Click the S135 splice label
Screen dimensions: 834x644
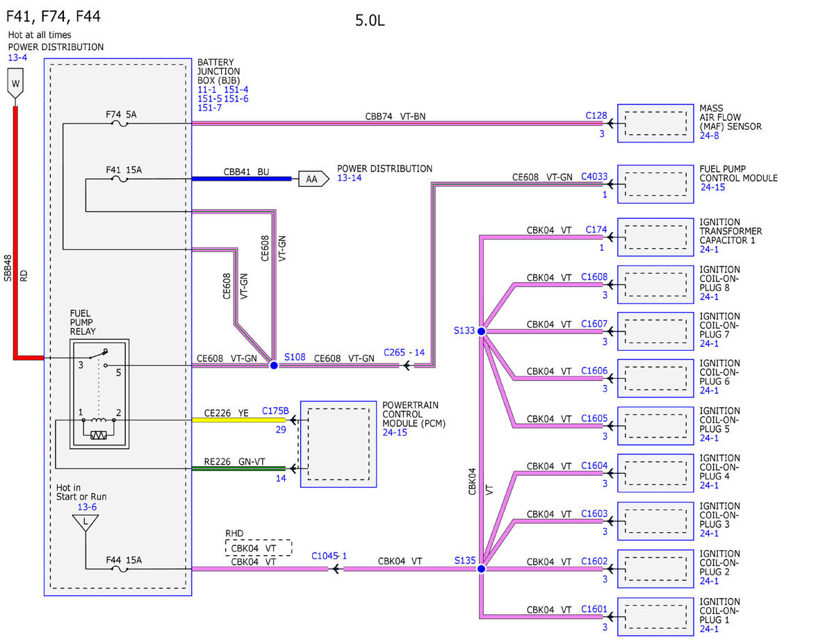[x=466, y=560]
